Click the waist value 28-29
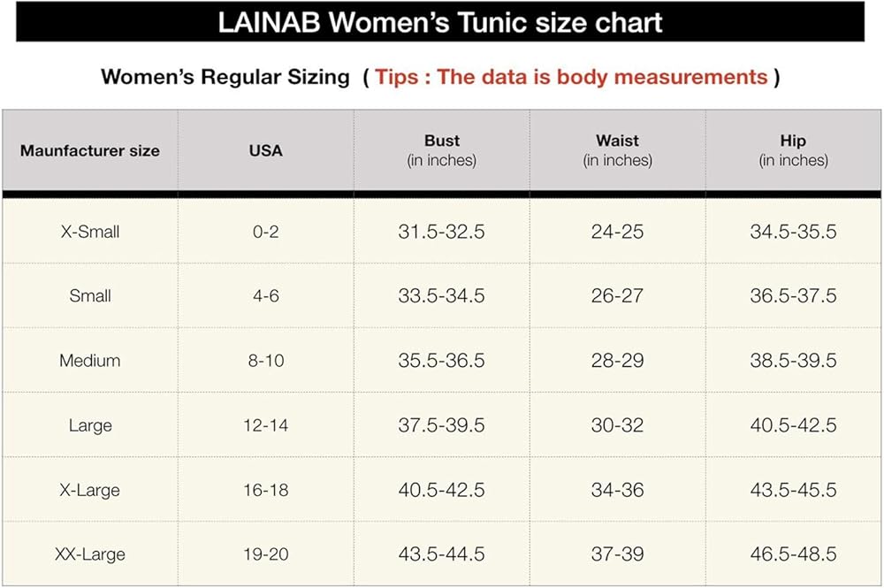Image resolution: width=884 pixels, height=588 pixels. point(617,361)
